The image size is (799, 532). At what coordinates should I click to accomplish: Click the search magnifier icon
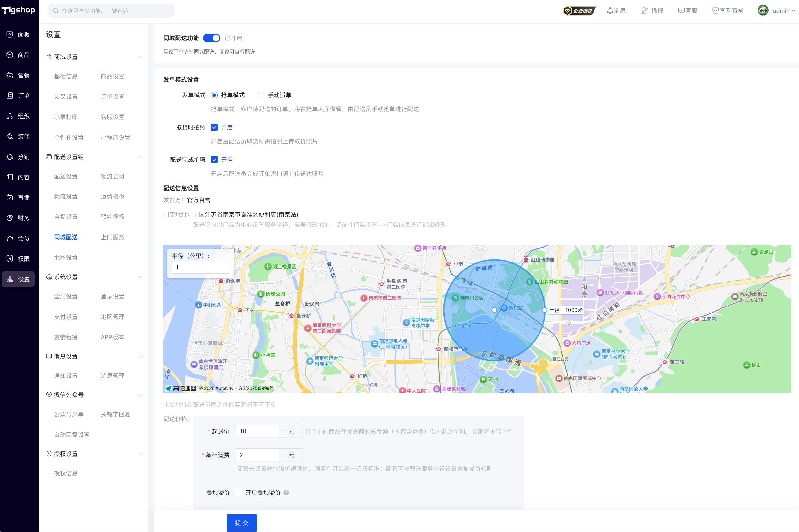56,11
